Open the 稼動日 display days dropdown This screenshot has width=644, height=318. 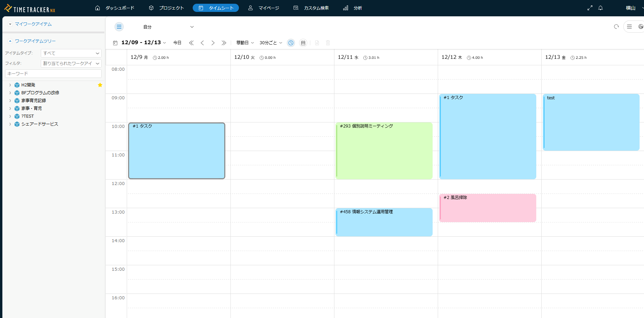coord(245,43)
